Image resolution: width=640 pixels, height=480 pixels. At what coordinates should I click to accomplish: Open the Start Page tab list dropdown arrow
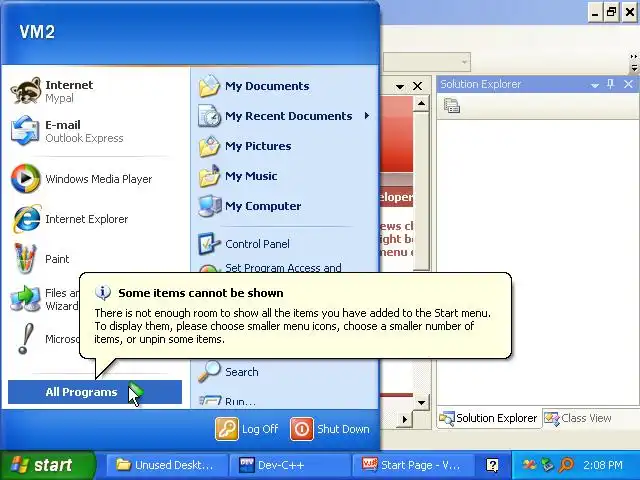point(400,87)
